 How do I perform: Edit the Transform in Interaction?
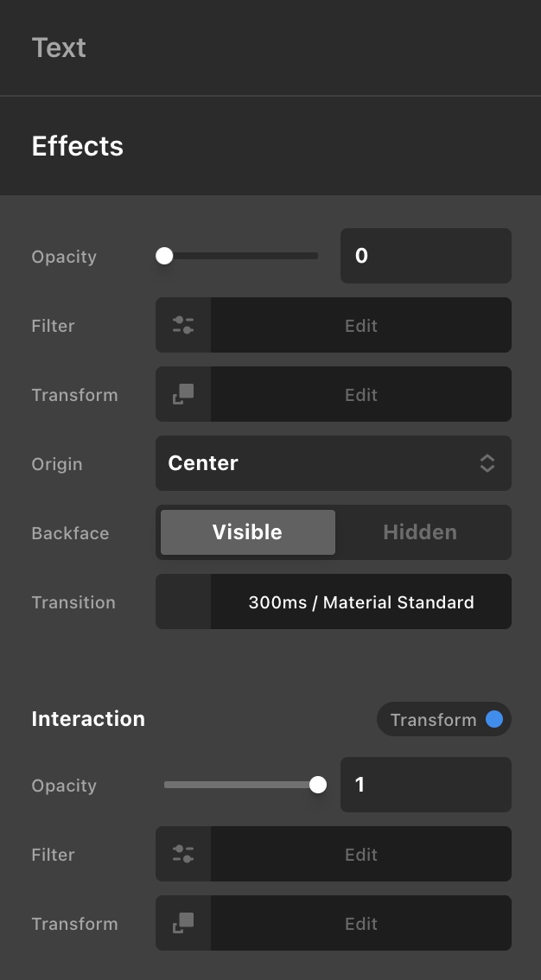[360, 923]
